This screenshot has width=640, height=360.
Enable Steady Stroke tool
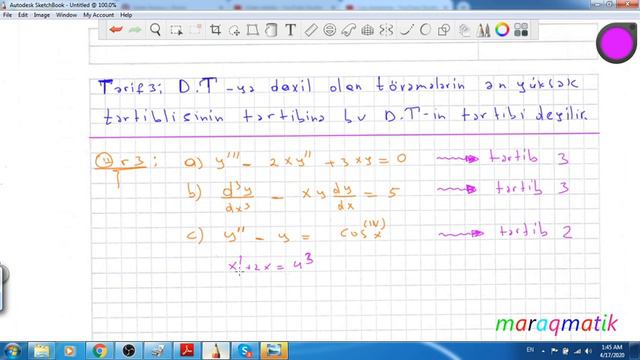click(x=406, y=30)
